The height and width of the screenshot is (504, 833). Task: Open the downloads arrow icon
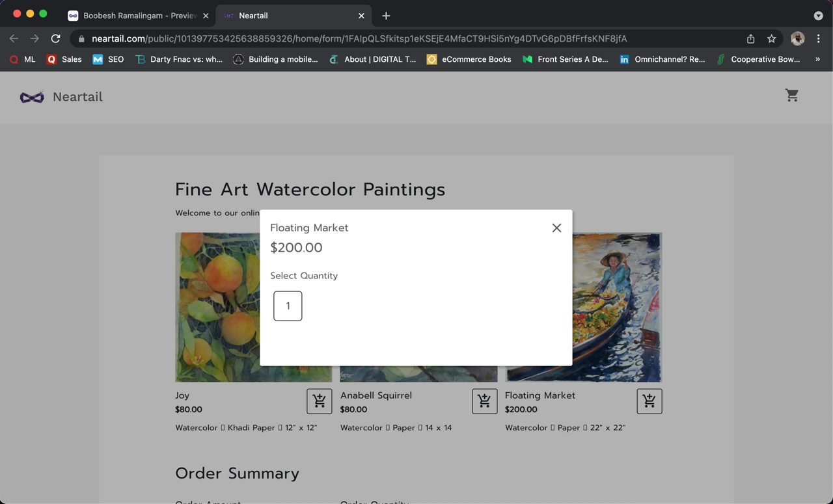(x=819, y=16)
